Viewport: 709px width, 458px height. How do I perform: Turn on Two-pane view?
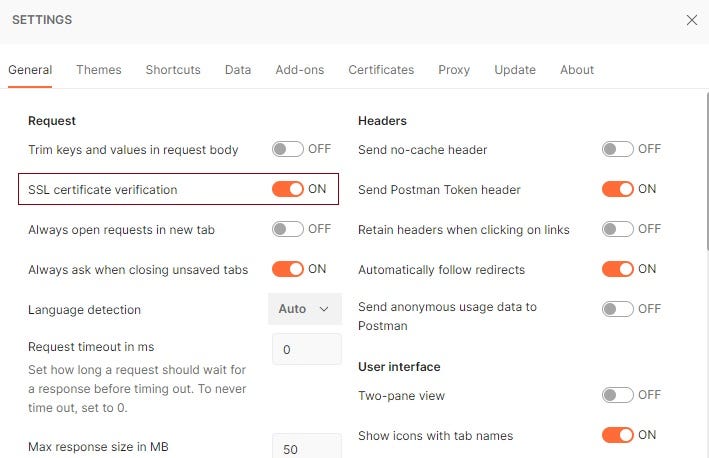click(618, 395)
